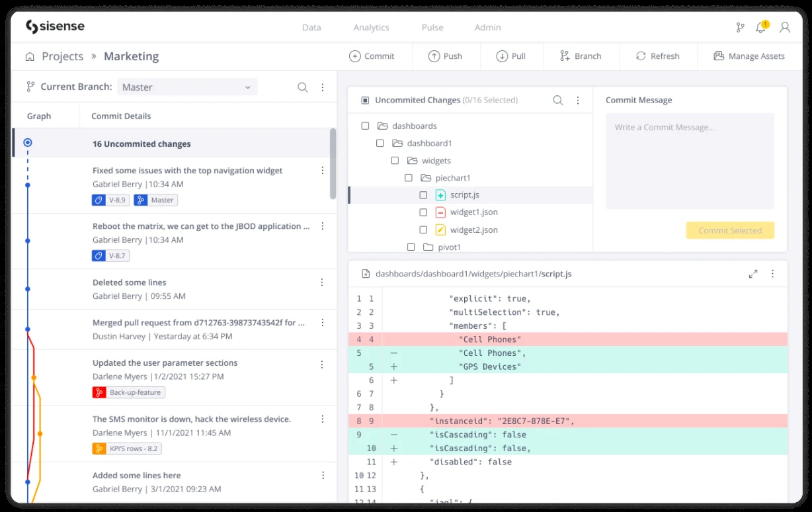Tick the widget1.json checkbox
The image size is (812, 512).
click(423, 212)
